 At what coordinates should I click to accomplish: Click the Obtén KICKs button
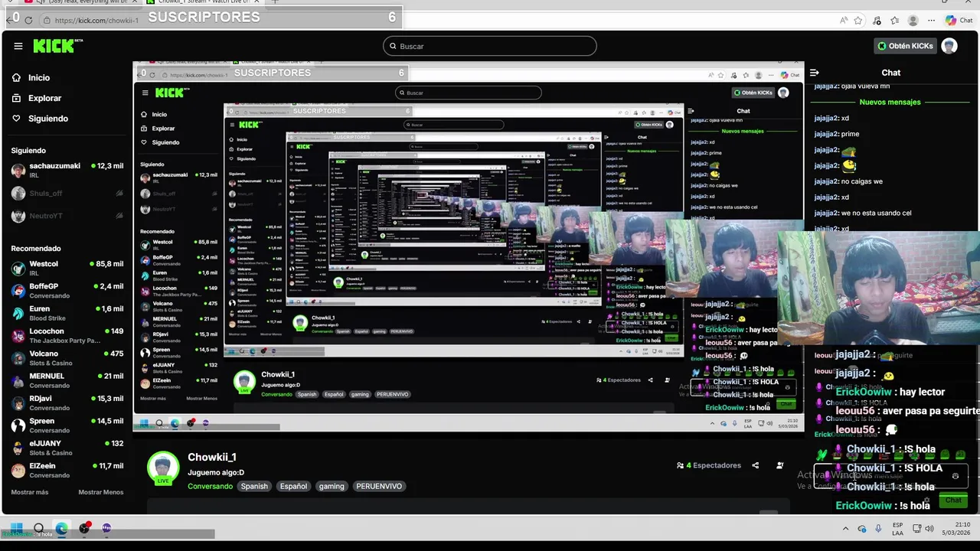pos(905,46)
